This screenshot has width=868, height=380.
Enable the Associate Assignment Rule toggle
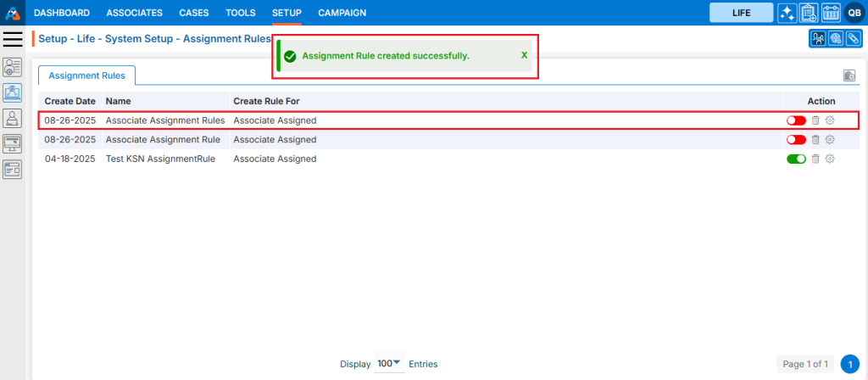[x=796, y=140]
